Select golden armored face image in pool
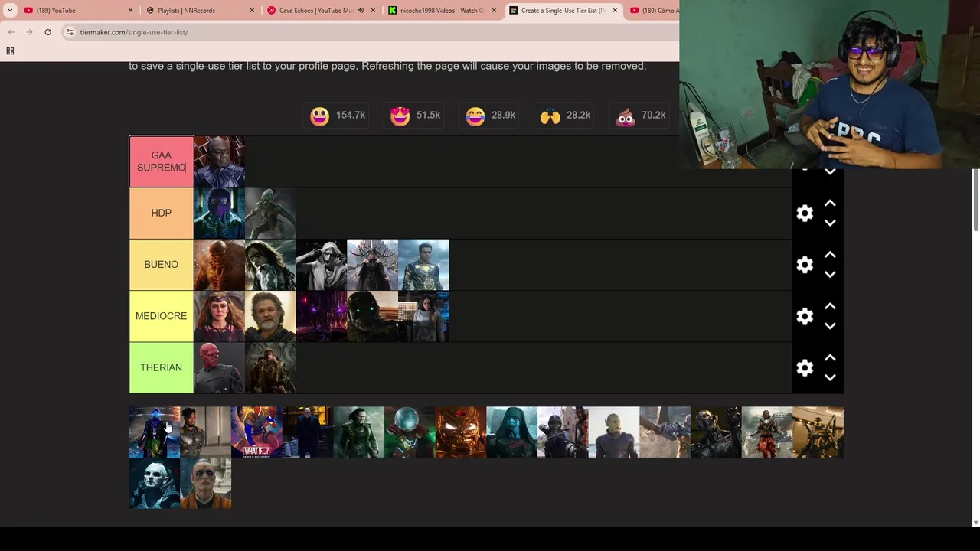 461,432
